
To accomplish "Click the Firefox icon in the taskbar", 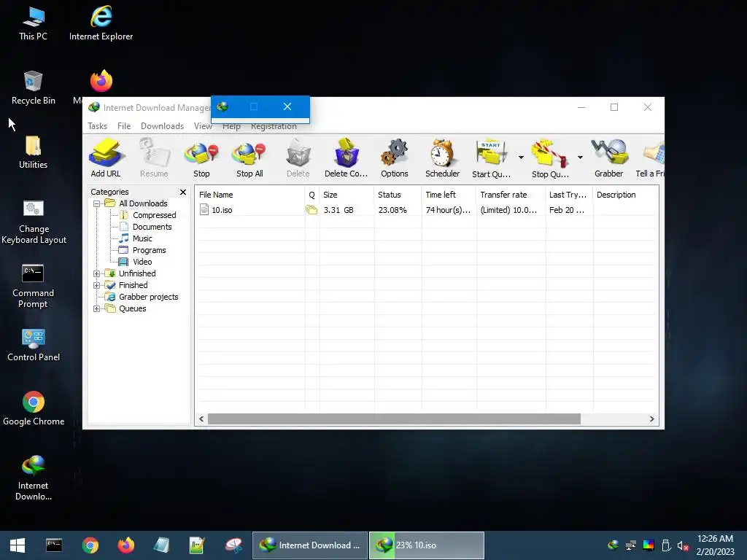I will click(x=126, y=545).
